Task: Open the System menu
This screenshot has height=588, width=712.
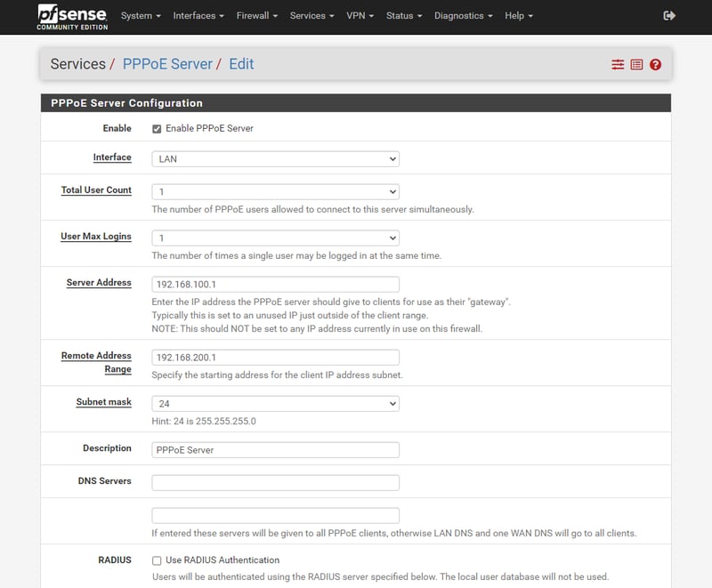Action: (x=141, y=16)
